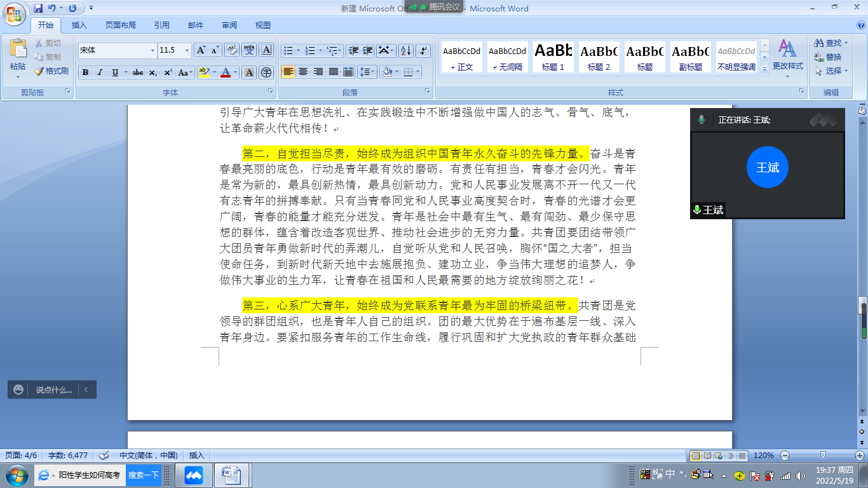The image size is (868, 488).
Task: Click the Format Painter (格式刷) button
Action: tap(51, 71)
